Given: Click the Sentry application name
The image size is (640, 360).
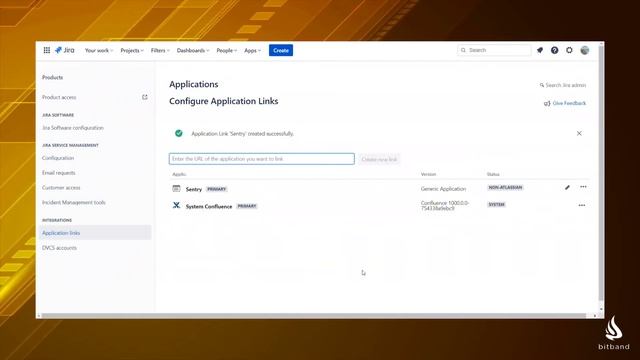Looking at the screenshot, I should click(x=194, y=189).
